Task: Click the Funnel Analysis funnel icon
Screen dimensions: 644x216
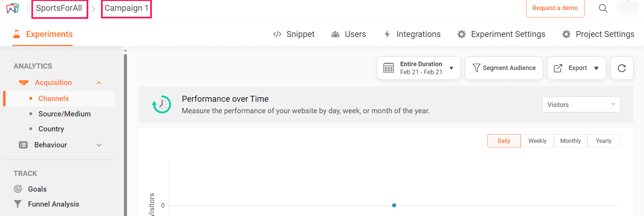Action: (18, 204)
